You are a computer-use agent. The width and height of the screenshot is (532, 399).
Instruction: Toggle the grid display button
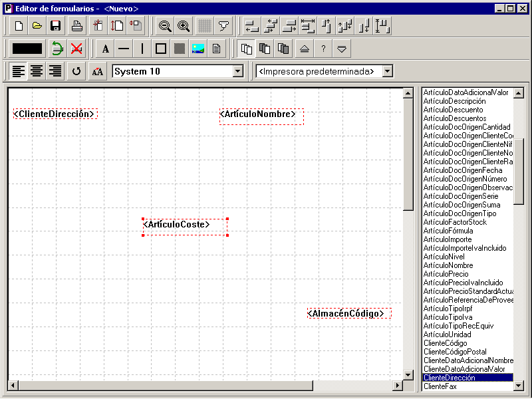pyautogui.click(x=205, y=26)
